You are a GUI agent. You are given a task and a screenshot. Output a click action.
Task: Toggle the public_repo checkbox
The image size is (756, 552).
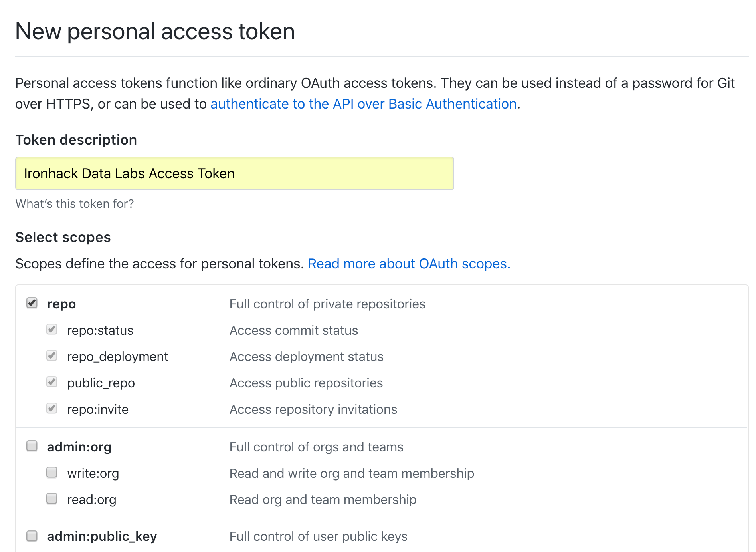pyautogui.click(x=52, y=382)
